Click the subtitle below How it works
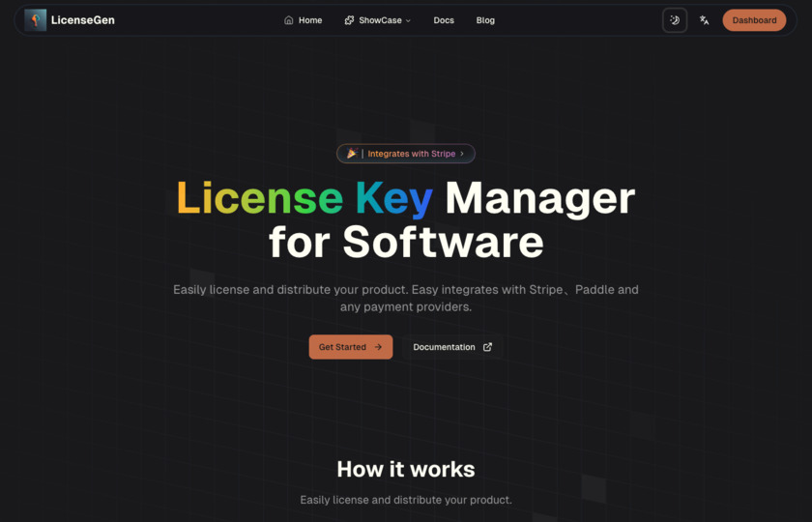Viewport: 812px width, 522px height. pos(405,500)
